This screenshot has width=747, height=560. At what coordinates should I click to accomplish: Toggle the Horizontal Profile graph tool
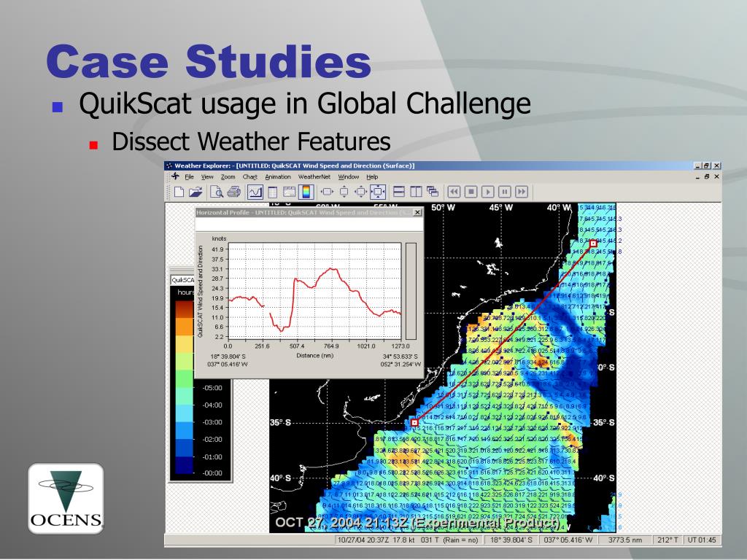pyautogui.click(x=255, y=192)
